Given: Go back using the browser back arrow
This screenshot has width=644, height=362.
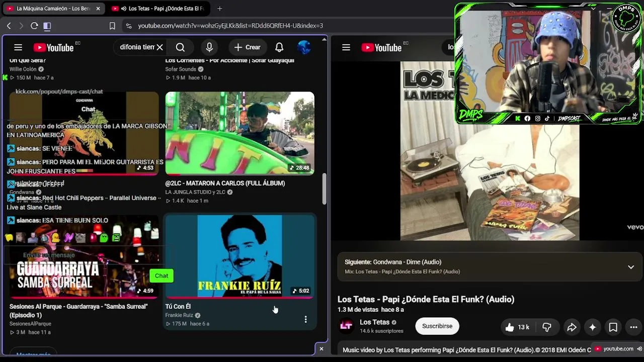Looking at the screenshot, I should [x=9, y=26].
